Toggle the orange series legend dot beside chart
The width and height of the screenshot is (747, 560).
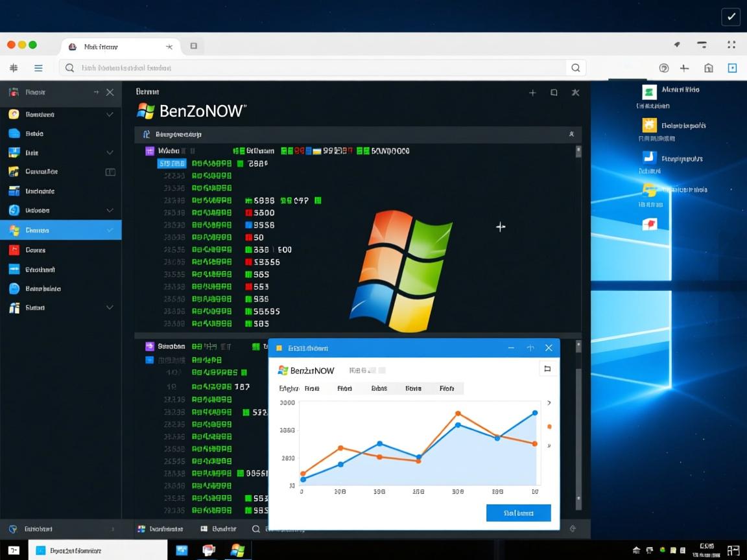(550, 426)
